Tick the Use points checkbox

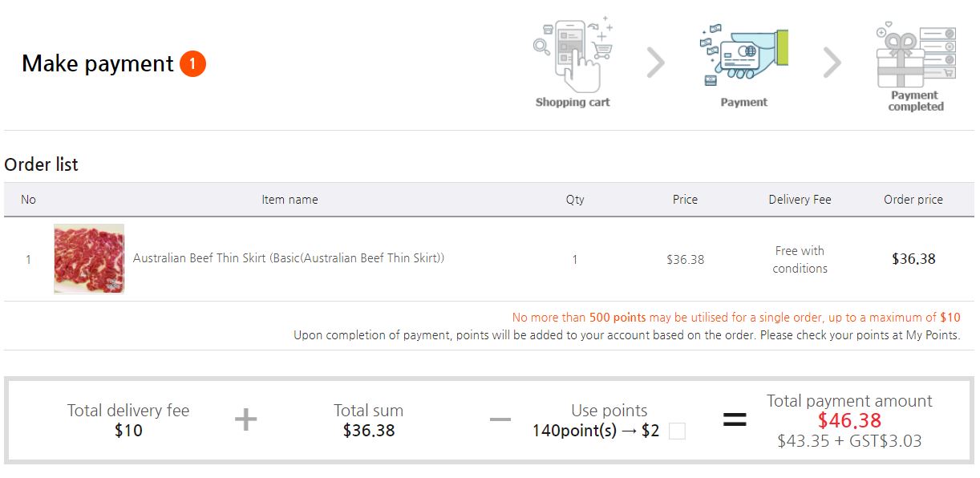pyautogui.click(x=677, y=431)
